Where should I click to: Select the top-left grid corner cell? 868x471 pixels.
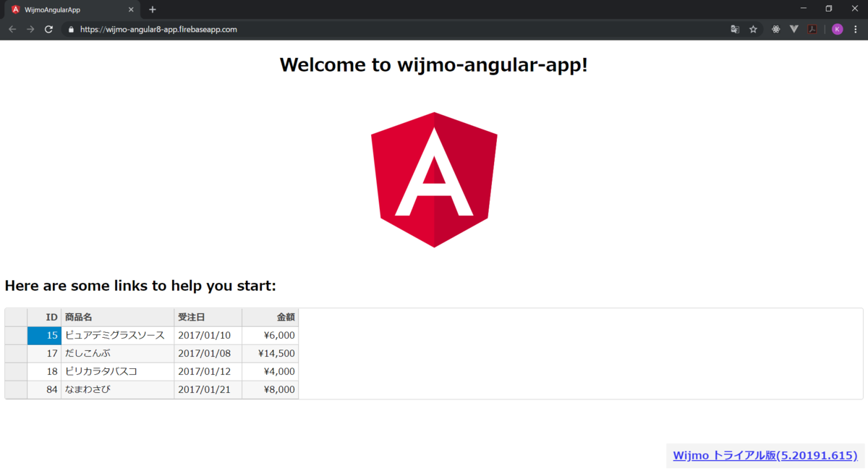pos(16,317)
